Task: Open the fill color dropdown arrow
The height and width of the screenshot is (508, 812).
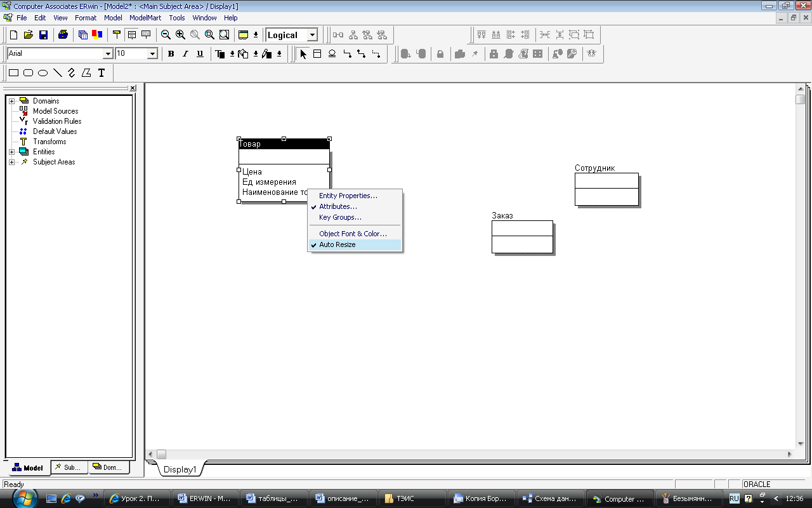Action: point(256,54)
